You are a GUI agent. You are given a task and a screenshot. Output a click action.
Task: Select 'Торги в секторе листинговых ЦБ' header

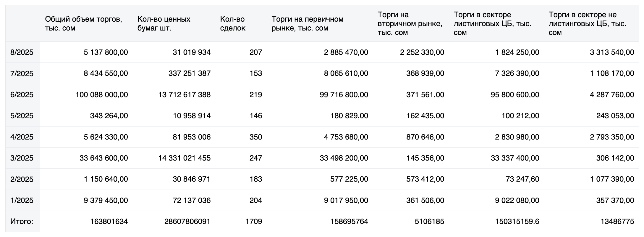pyautogui.click(x=492, y=24)
